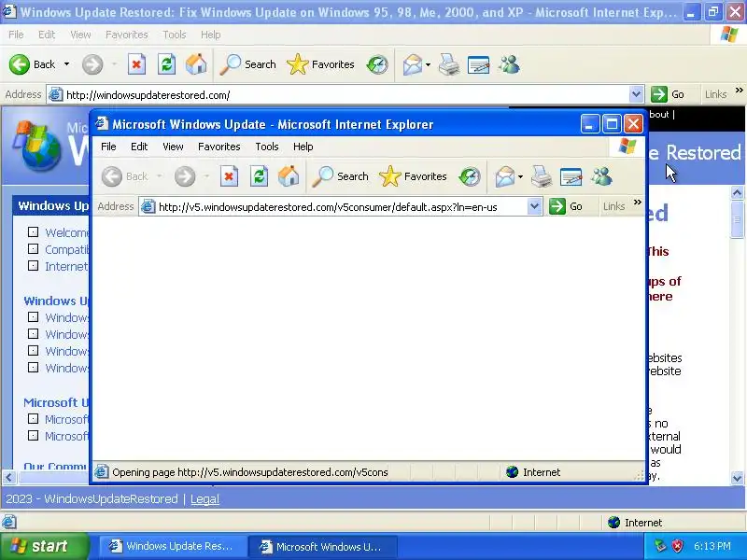Screen dimensions: 747x560
Task: Click the first Window… link under Windows U…
Action: [x=66, y=317]
